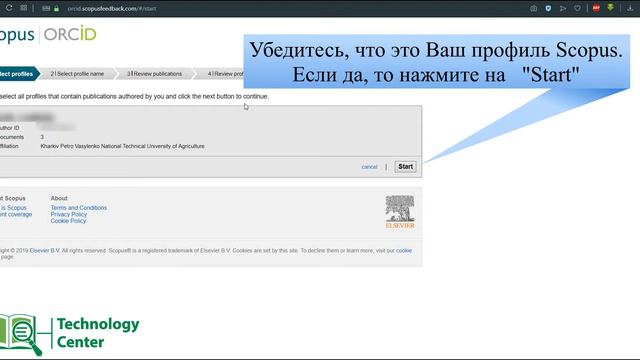Open the 'is Scopus' footer link
The image size is (640, 360).
(x=13, y=208)
